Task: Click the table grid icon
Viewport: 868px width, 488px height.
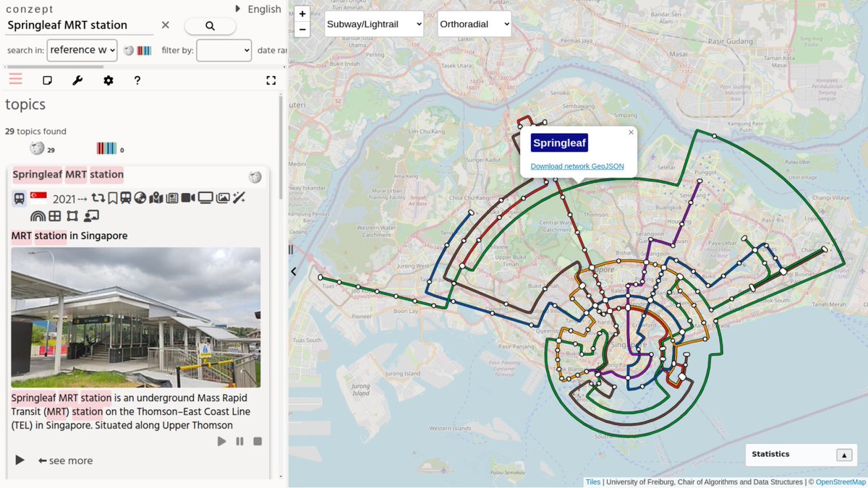Action: [55, 215]
